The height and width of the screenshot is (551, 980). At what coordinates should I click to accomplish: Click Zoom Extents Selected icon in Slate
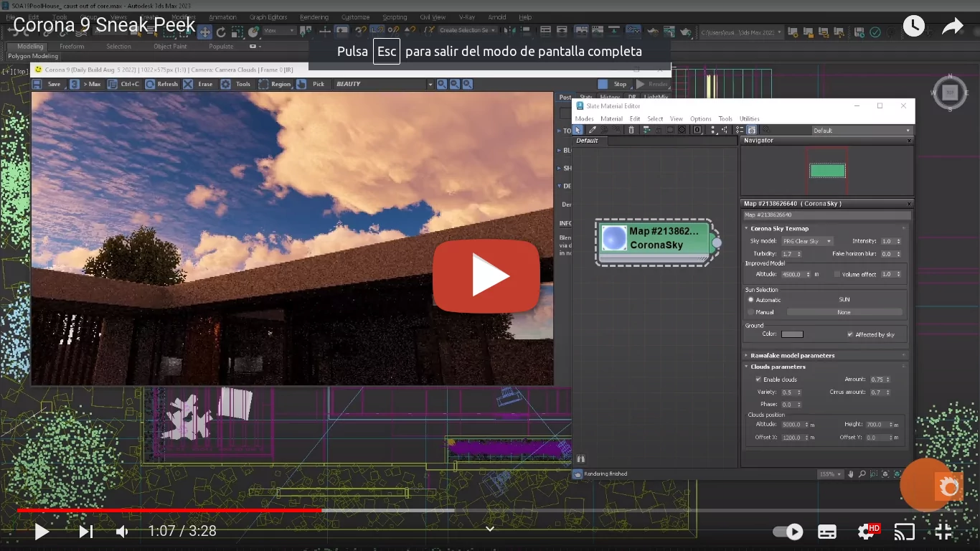tap(896, 474)
